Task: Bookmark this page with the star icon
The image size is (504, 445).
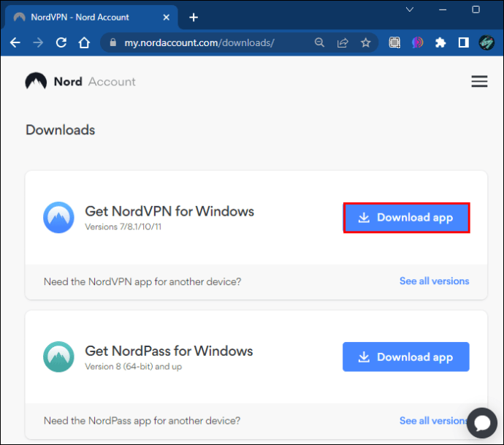Action: (365, 42)
